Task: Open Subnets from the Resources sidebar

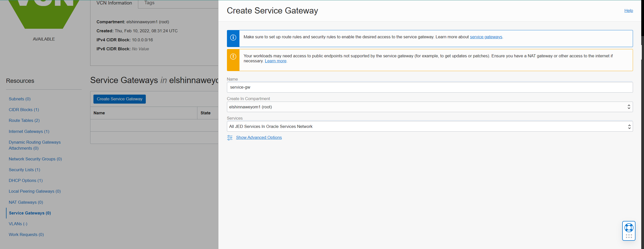Action: (19, 99)
